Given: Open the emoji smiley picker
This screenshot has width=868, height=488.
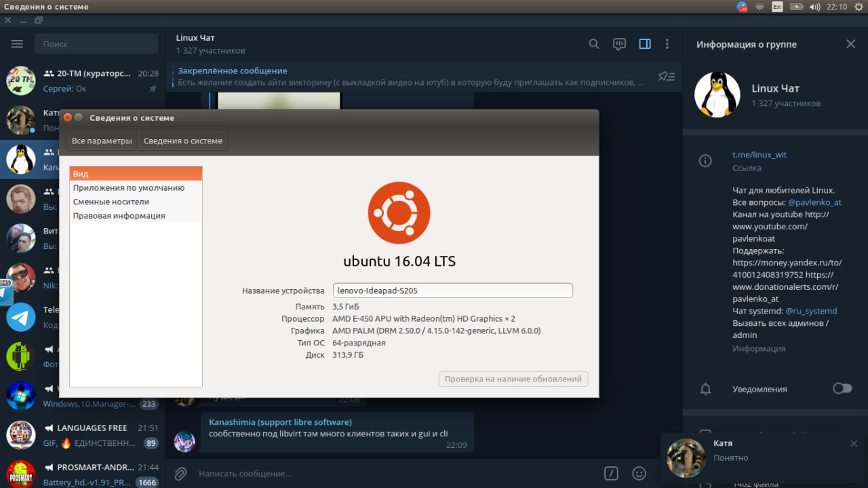Looking at the screenshot, I should (x=639, y=473).
